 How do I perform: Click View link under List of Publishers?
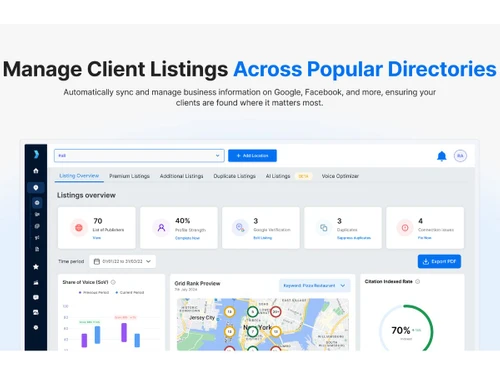[x=97, y=238]
